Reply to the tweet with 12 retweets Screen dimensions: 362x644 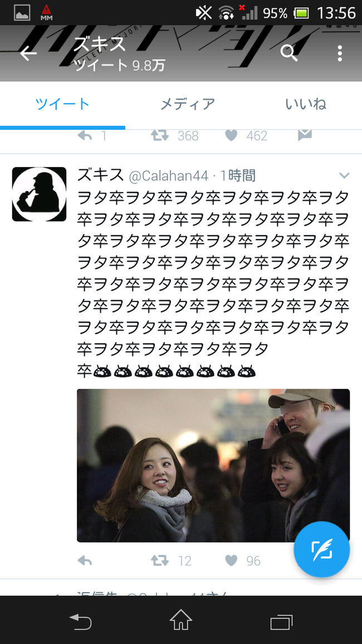85,560
